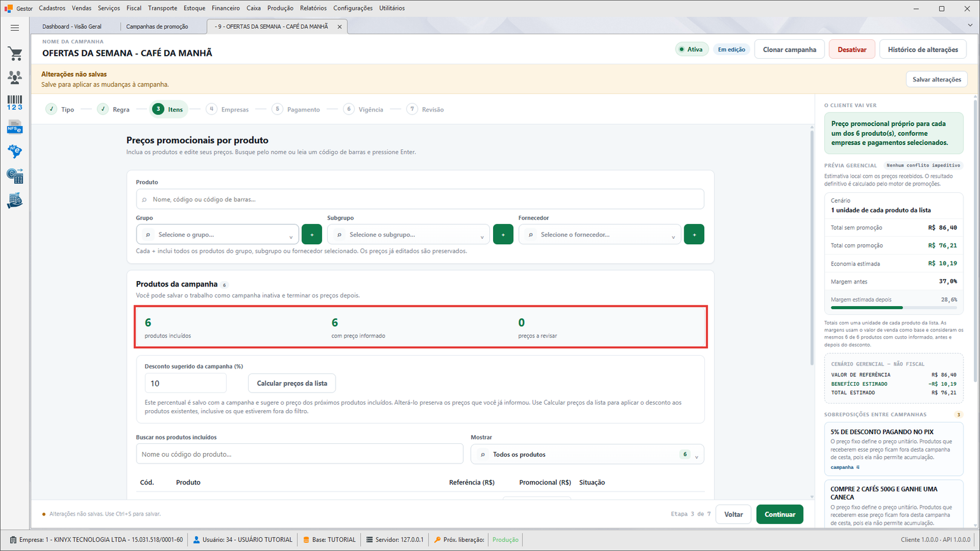This screenshot has height=551, width=980.
Task: Open the Subgrupo dropdown
Action: point(409,234)
